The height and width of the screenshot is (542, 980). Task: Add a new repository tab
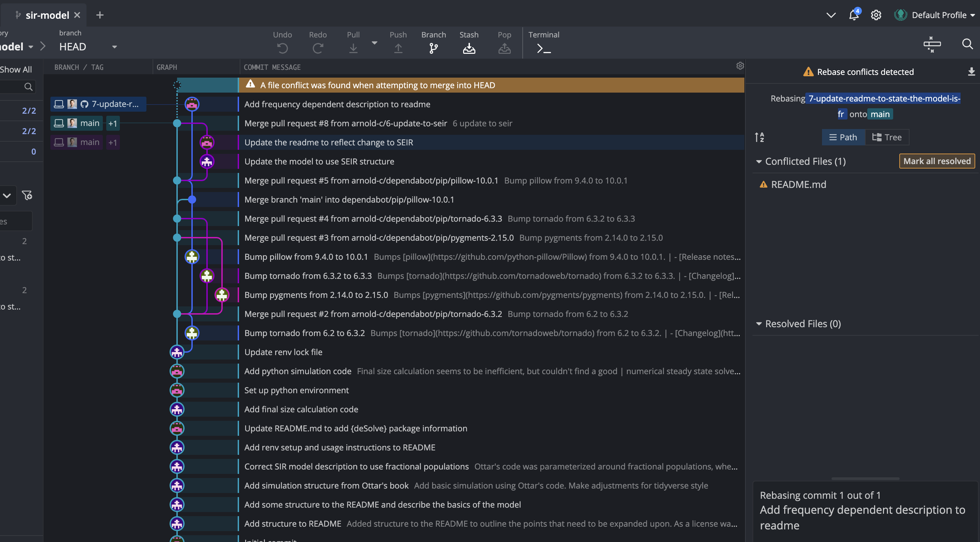(100, 15)
